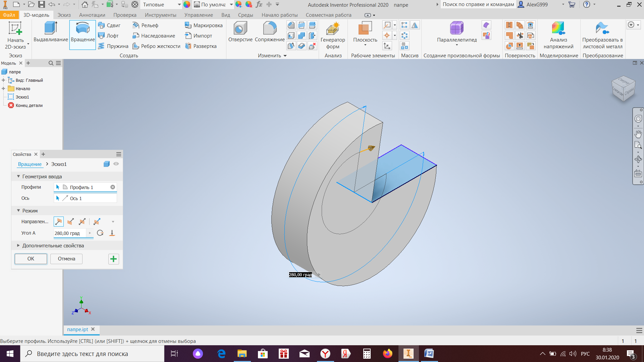Confirm revolve with the ОК button
Image resolution: width=644 pixels, height=362 pixels.
pyautogui.click(x=31, y=259)
